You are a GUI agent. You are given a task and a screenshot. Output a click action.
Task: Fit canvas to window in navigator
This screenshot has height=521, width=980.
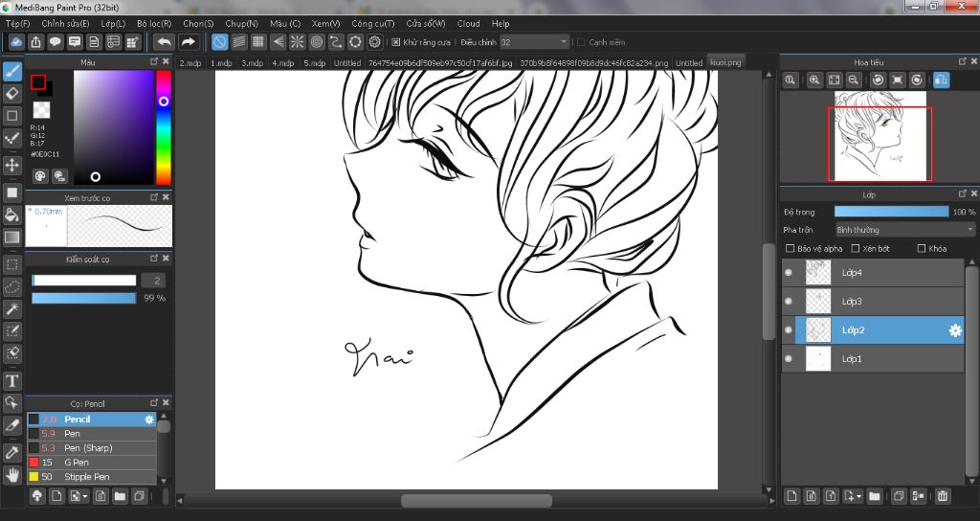coord(835,80)
